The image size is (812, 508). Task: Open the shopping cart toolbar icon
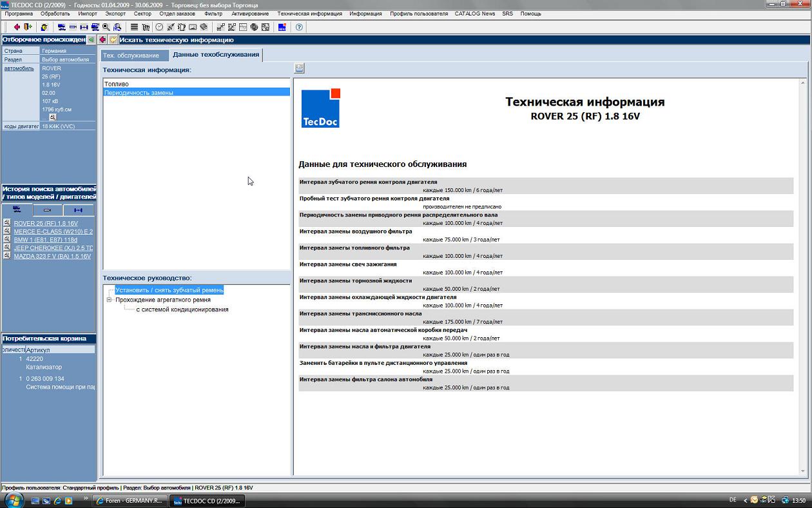click(146, 27)
